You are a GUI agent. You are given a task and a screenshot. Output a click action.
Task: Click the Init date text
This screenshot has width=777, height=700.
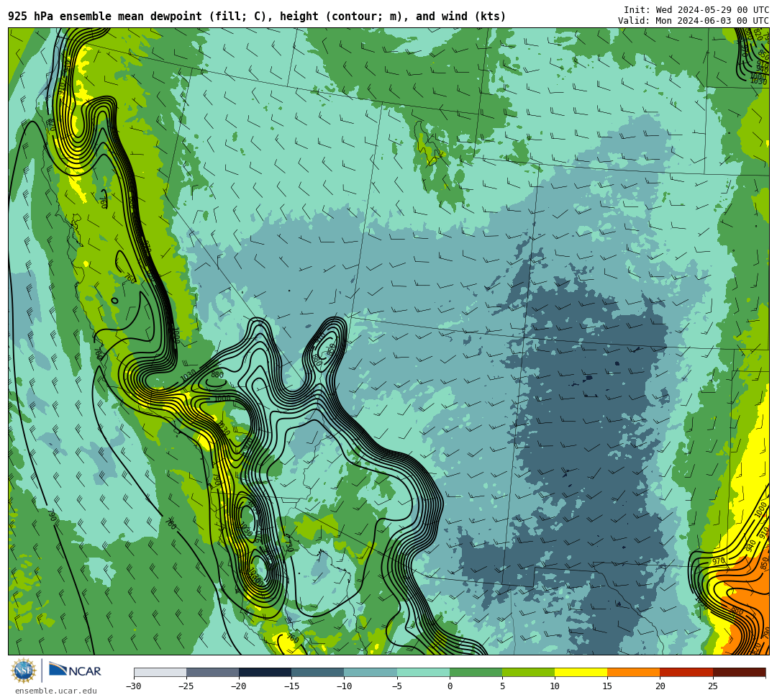pyautogui.click(x=696, y=10)
